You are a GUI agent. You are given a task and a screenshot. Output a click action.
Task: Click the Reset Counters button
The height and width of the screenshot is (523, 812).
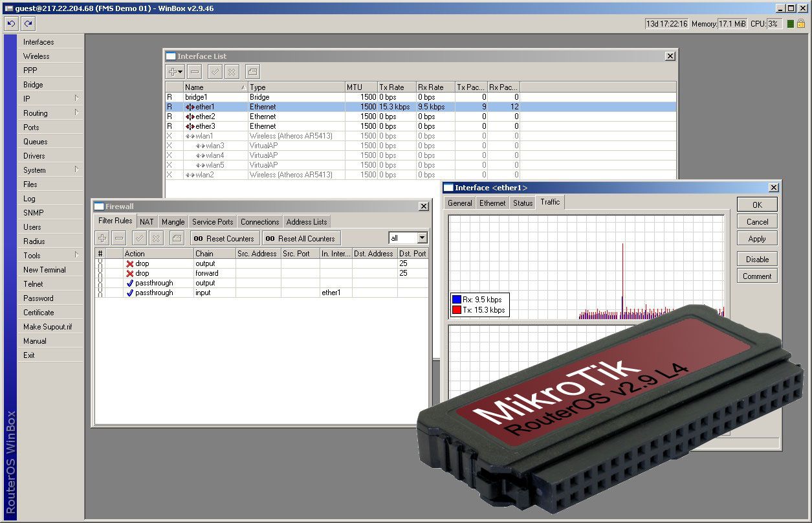[x=225, y=238]
